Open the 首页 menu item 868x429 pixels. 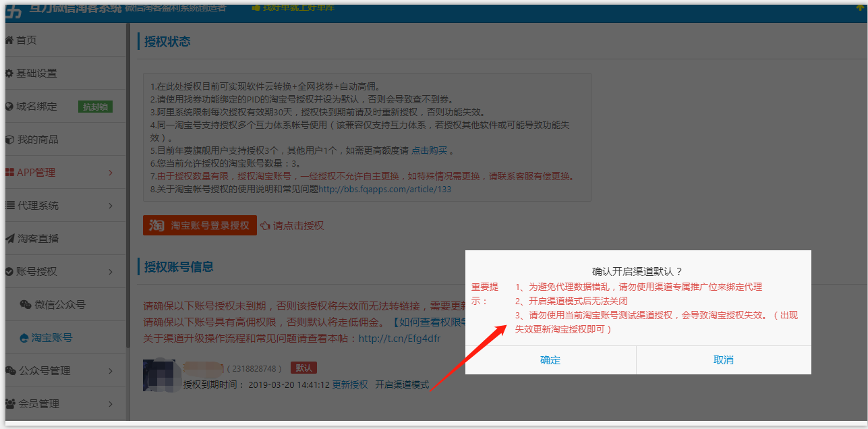click(65, 40)
